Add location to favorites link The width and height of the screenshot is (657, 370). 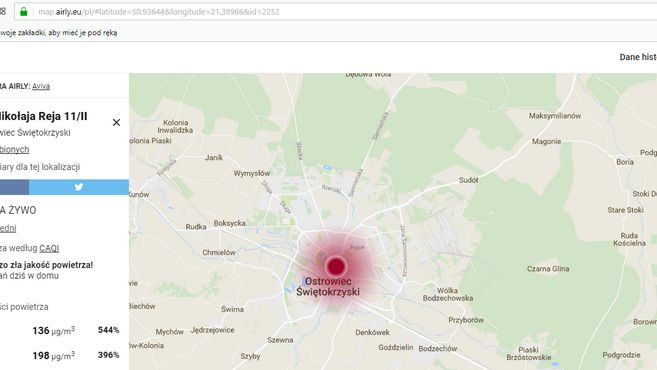coord(15,150)
